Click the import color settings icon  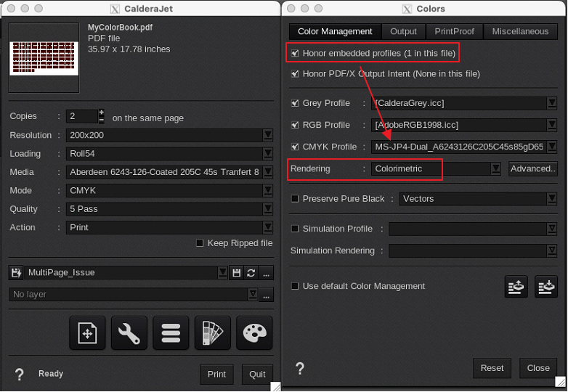click(545, 287)
